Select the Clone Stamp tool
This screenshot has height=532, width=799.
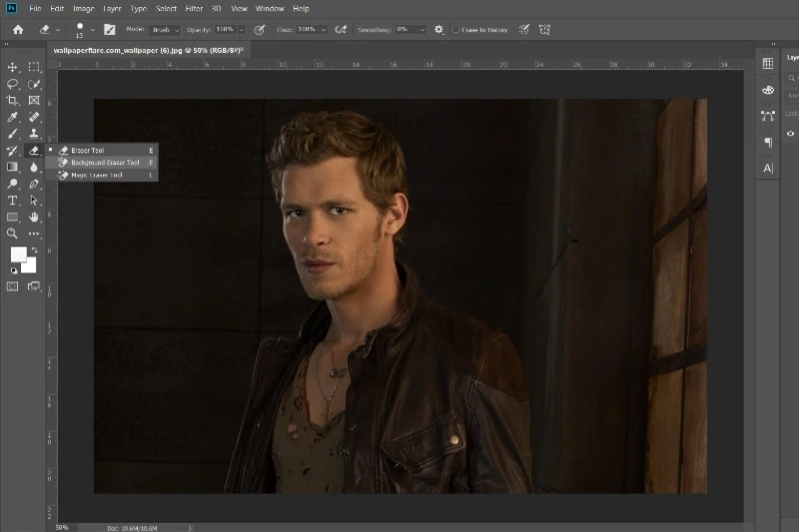click(34, 134)
